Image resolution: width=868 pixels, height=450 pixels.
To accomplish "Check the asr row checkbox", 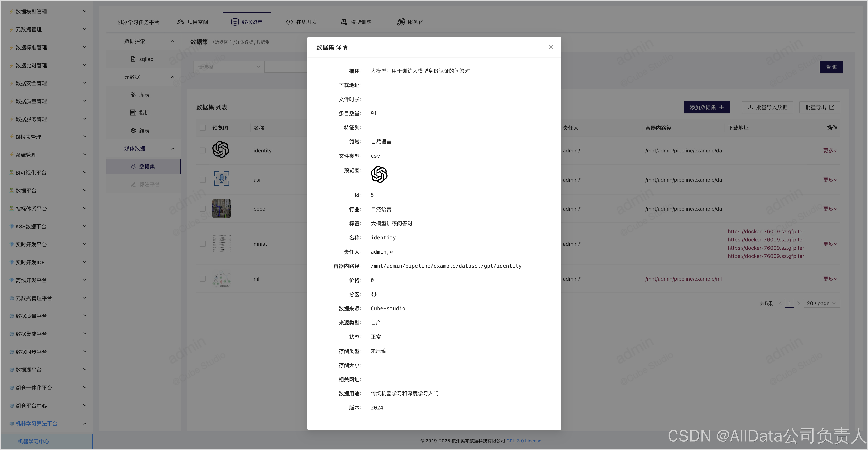I will [x=202, y=180].
